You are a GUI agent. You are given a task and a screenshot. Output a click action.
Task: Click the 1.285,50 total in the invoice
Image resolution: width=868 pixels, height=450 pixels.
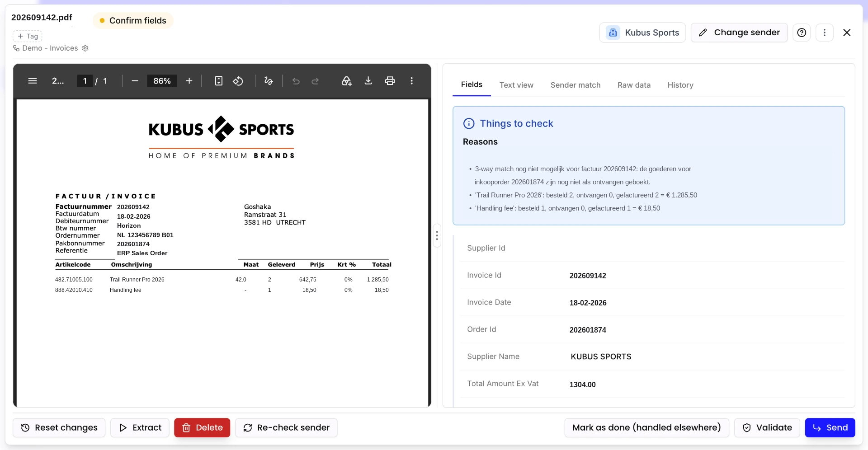[x=377, y=280]
